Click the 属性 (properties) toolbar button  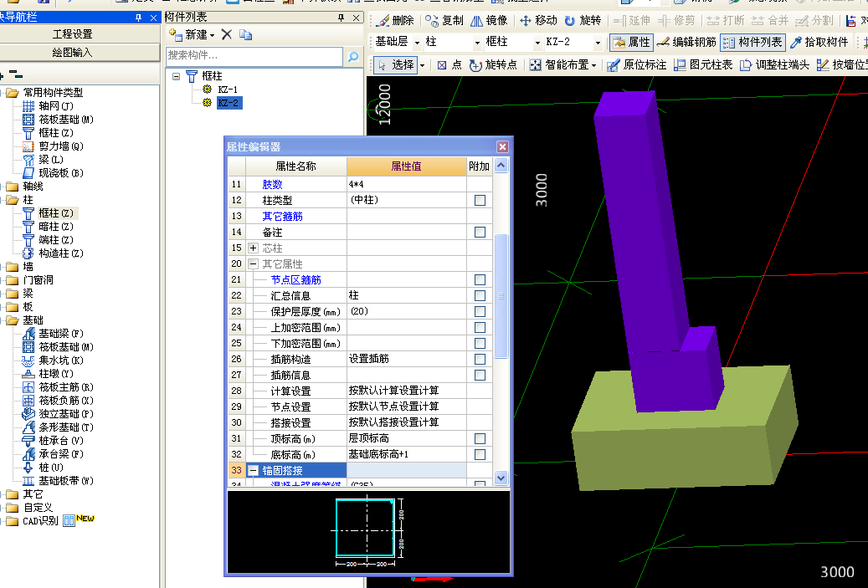pos(632,42)
